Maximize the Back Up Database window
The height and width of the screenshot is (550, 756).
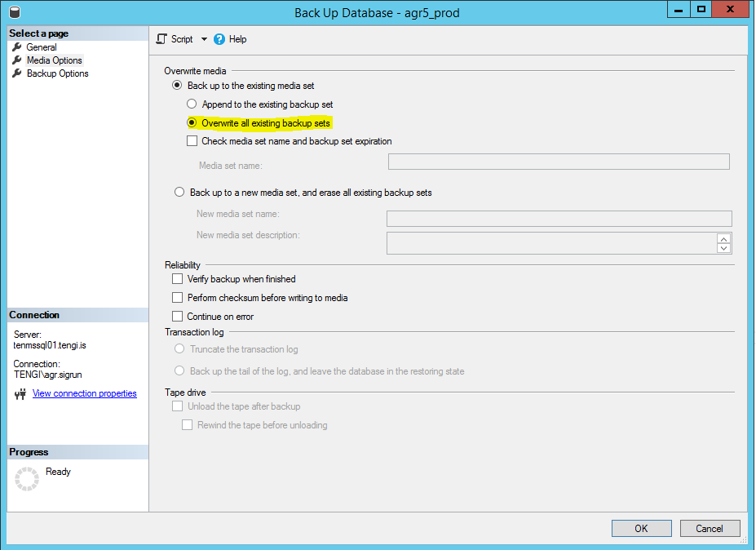[701, 10]
